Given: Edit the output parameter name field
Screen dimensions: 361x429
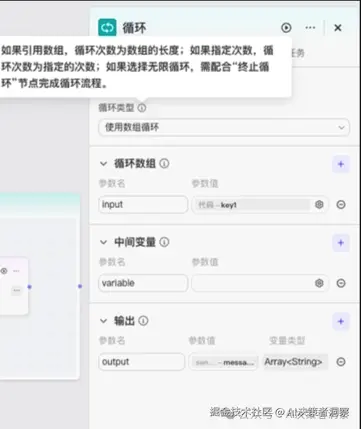Looking at the screenshot, I should (x=141, y=362).
